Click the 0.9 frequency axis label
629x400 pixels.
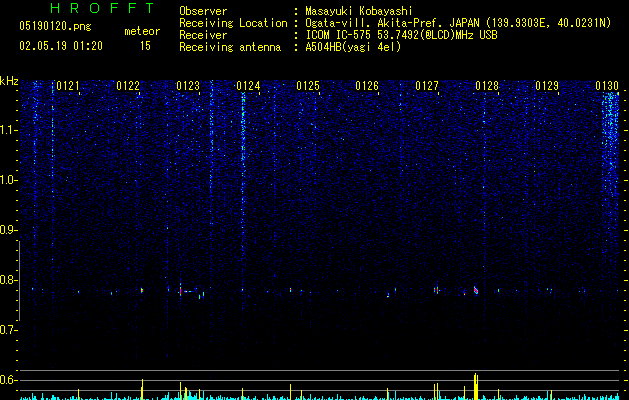[9, 230]
